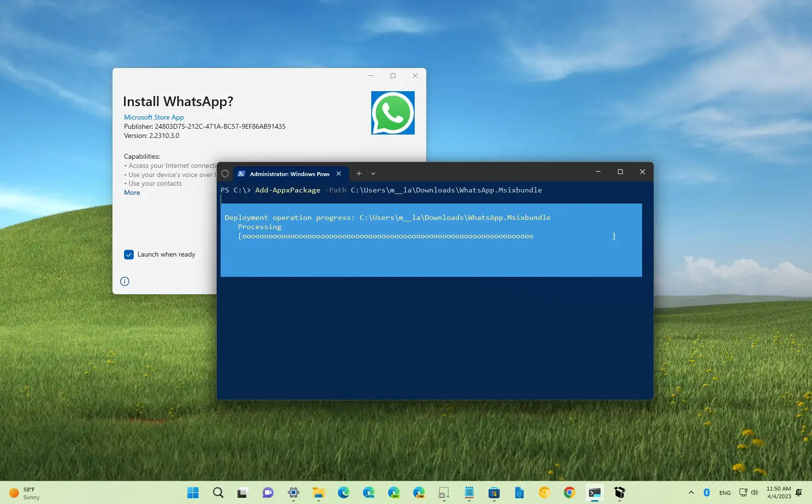Click the Add-AppxPackage command text
This screenshot has height=504, width=812.
[288, 190]
